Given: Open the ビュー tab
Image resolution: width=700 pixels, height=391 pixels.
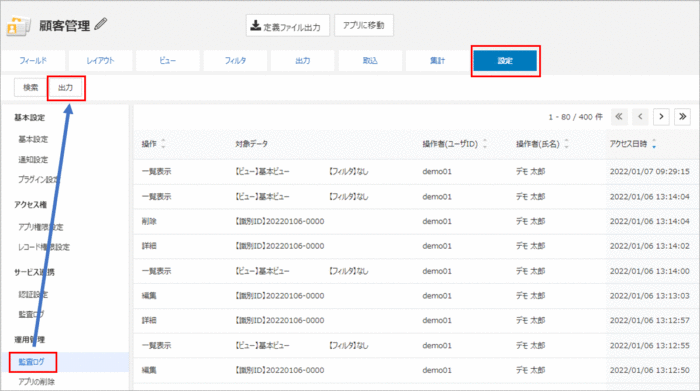Looking at the screenshot, I should click(x=168, y=61).
